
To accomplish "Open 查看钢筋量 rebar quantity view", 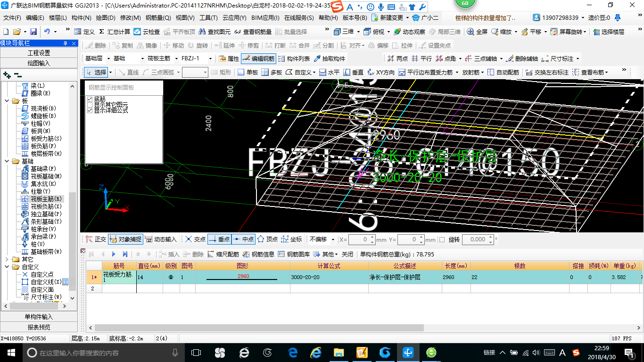I will [x=253, y=32].
